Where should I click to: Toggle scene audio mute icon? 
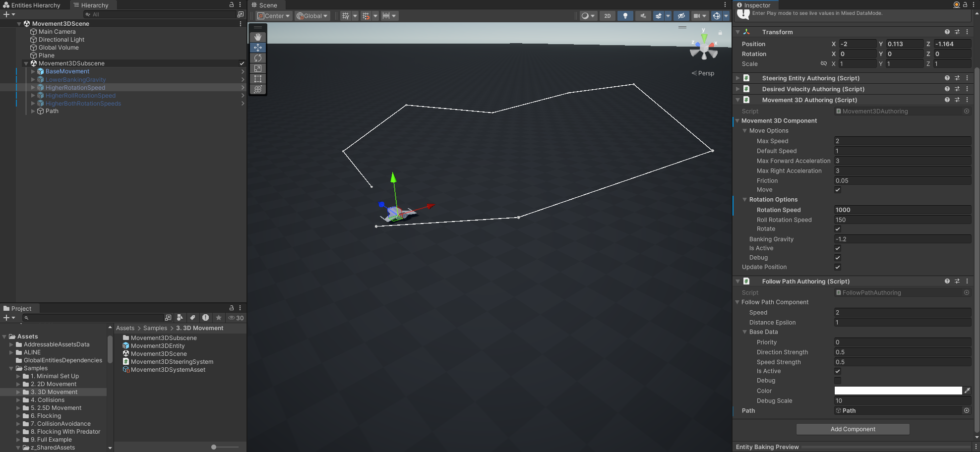point(643,16)
